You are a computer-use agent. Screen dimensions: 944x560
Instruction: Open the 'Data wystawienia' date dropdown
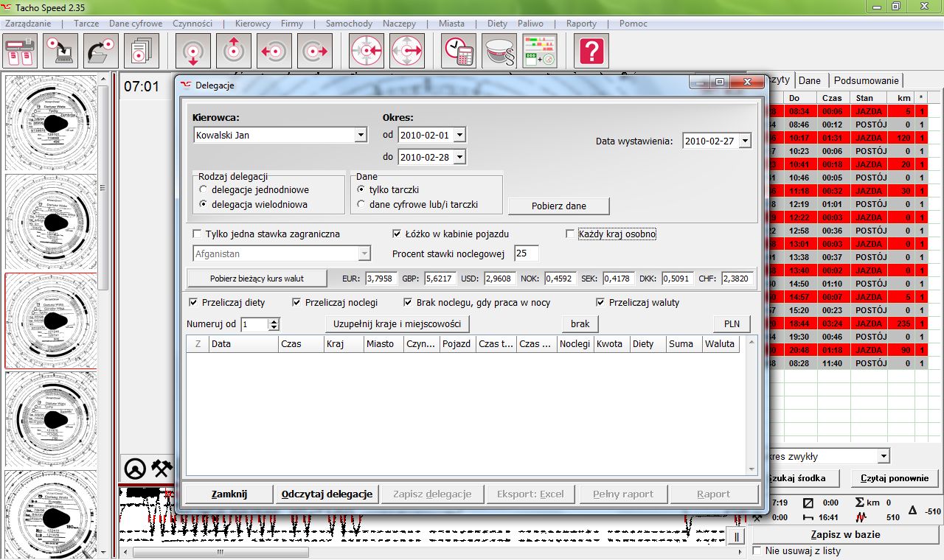pyautogui.click(x=744, y=141)
